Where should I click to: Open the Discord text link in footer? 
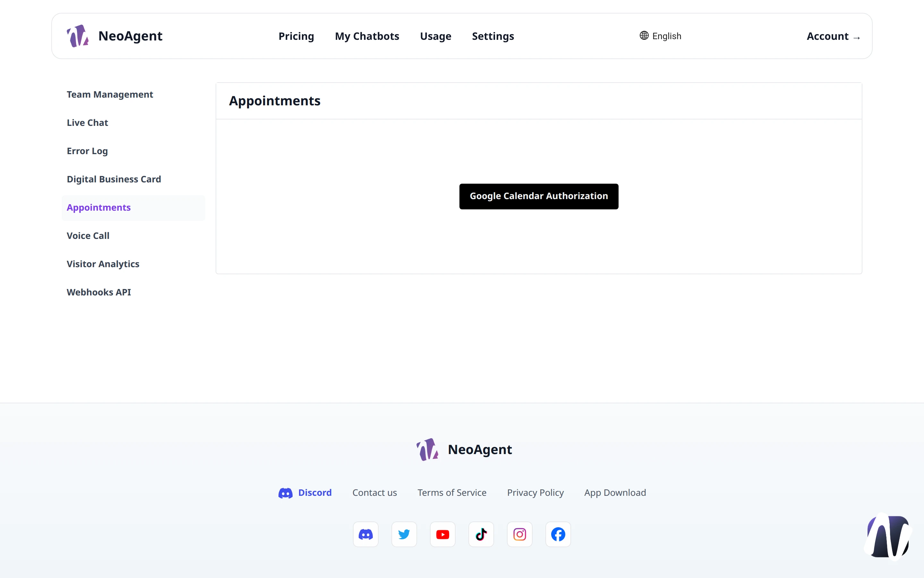click(x=315, y=492)
